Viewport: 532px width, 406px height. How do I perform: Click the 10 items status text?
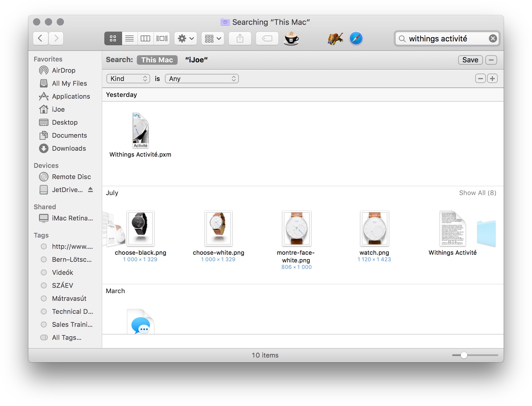(x=265, y=355)
